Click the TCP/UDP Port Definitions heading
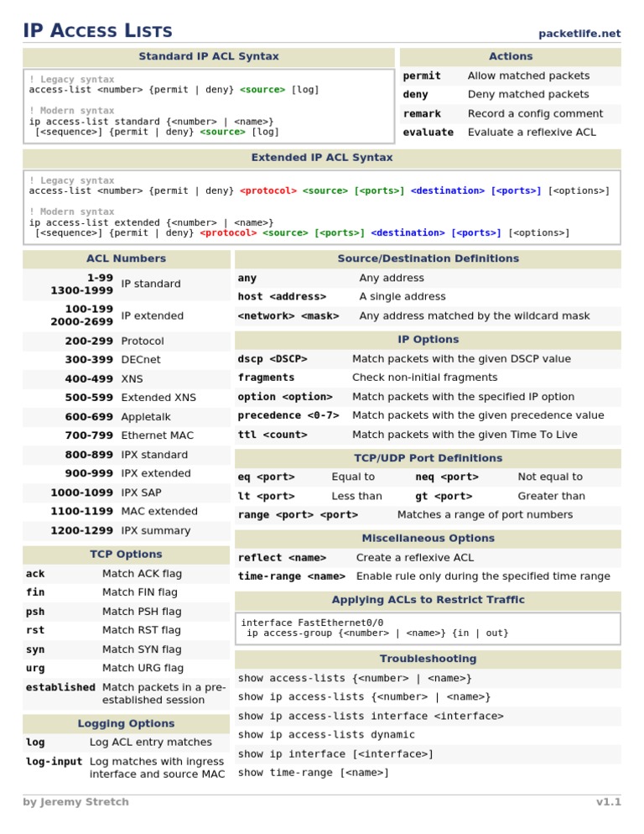 coord(428,458)
